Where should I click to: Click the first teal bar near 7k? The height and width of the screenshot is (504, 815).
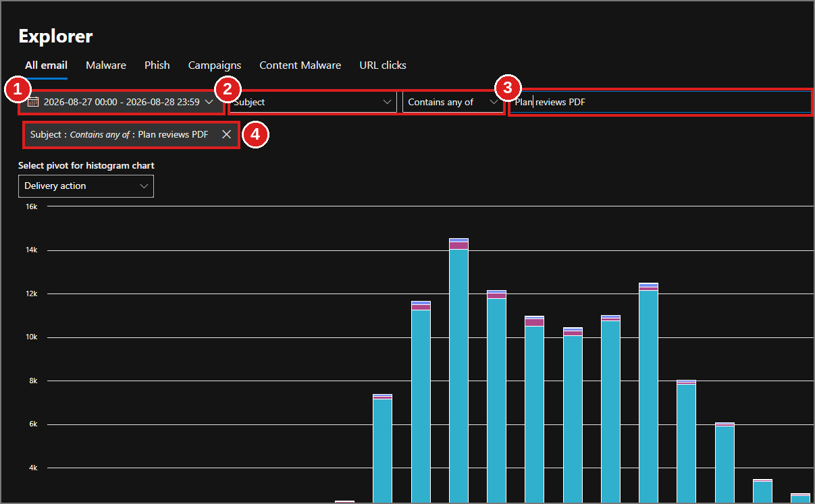tap(383, 451)
